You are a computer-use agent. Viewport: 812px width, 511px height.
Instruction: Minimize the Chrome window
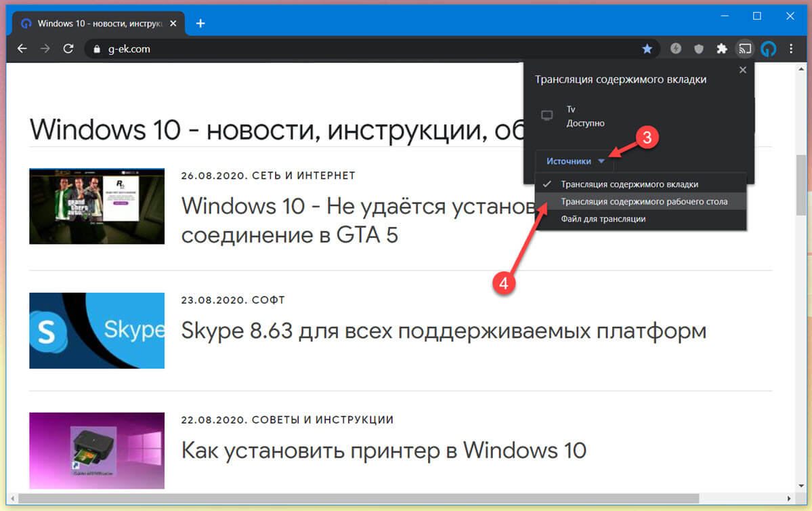(x=725, y=16)
